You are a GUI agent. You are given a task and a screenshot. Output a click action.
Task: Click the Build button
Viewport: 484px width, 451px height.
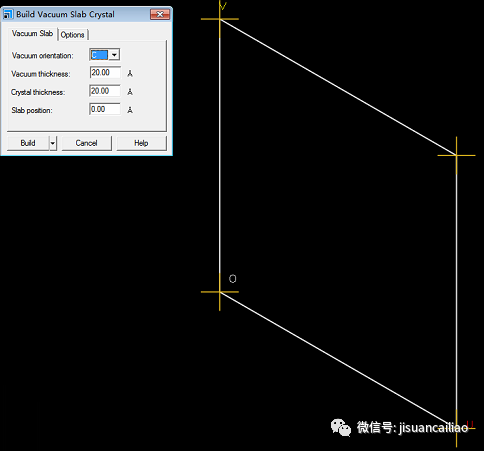(28, 143)
